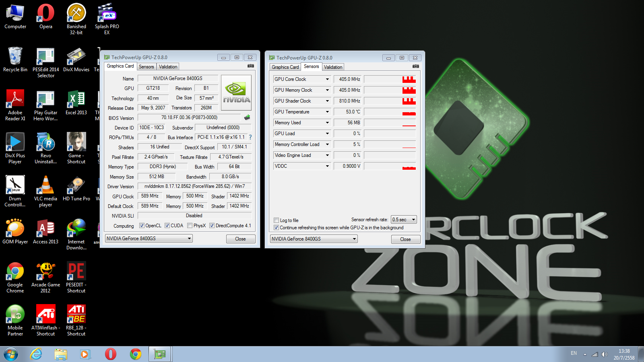Open Internet Explorer from the taskbar
The height and width of the screenshot is (362, 644).
tap(36, 354)
